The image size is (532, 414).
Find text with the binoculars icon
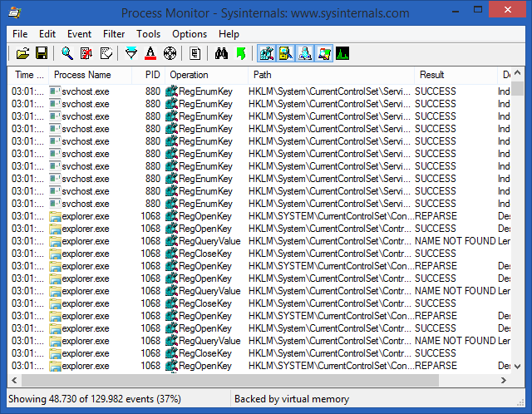coord(221,53)
